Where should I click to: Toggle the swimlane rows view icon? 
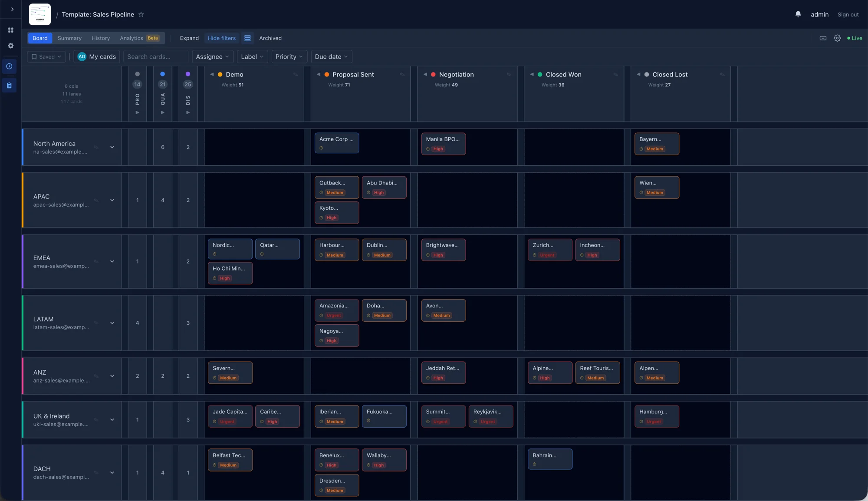247,38
